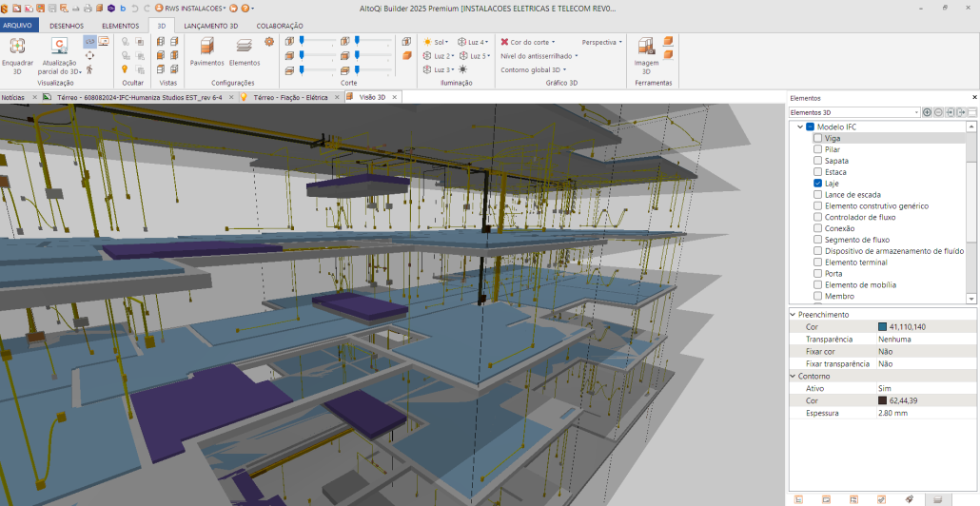Click the walking person navigation icon
The height and width of the screenshot is (506, 980).
[x=89, y=69]
